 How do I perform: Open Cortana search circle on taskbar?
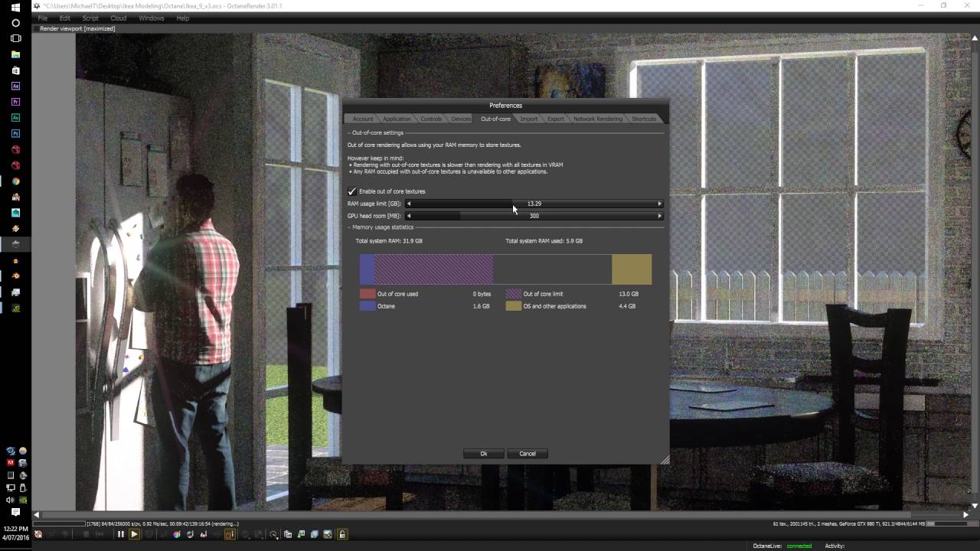pyautogui.click(x=15, y=23)
